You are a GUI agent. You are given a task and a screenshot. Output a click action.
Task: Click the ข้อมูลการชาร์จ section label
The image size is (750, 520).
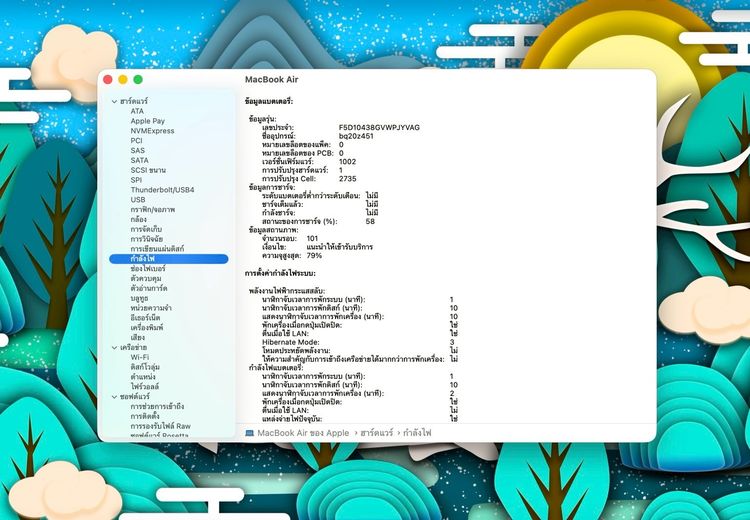pyautogui.click(x=272, y=188)
